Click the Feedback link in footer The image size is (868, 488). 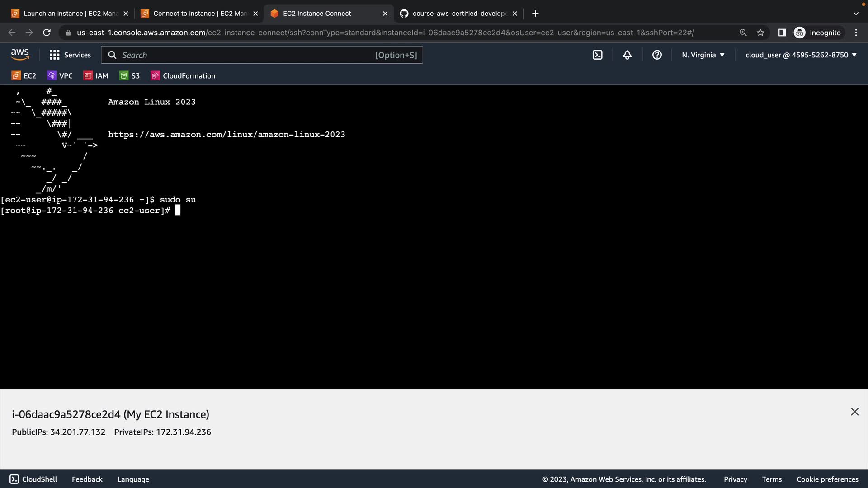pos(87,479)
